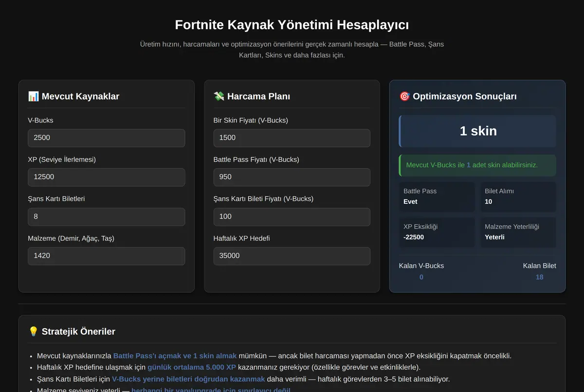Click highlighted text "Battle Pass'ı açmak ve 1 skin almak"

point(175,356)
